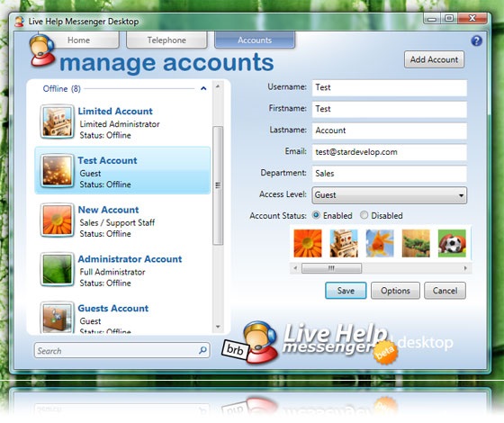Close the Live Help Messenger window
This screenshot has width=504, height=423.
(x=472, y=18)
